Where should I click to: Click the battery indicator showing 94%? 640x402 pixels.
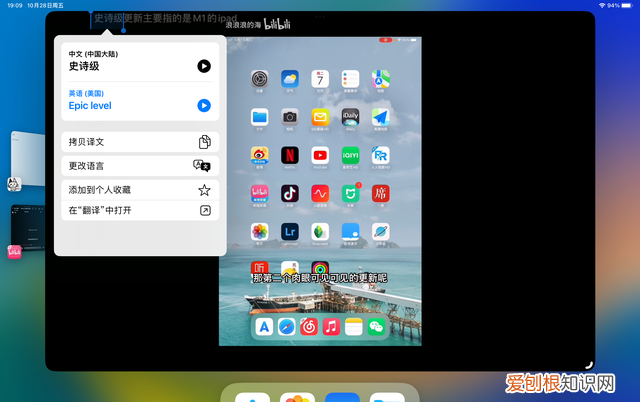tap(620, 5)
